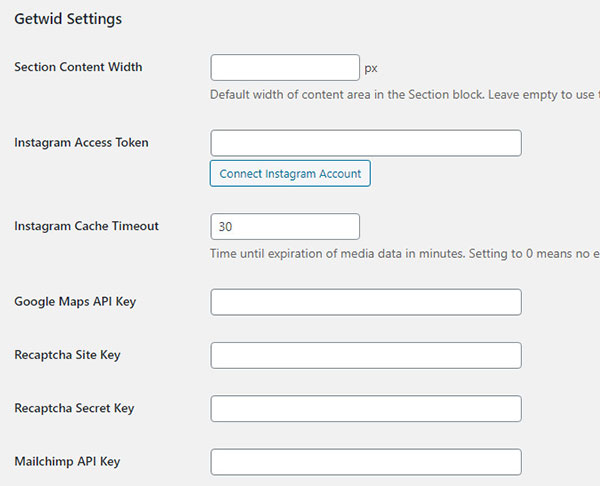Click the px unit beside the width field
The height and width of the screenshot is (486, 600).
[371, 69]
